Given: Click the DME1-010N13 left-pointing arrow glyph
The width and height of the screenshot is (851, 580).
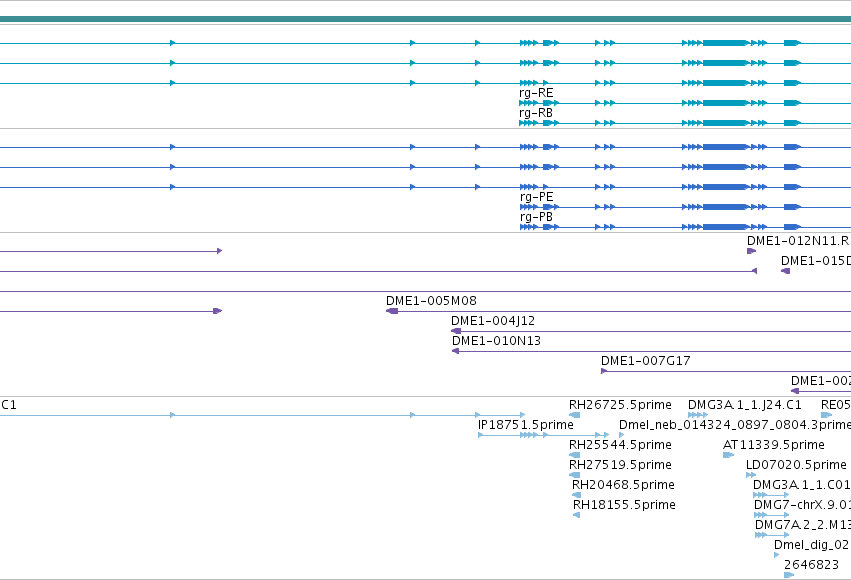Looking at the screenshot, I should tap(455, 351).
